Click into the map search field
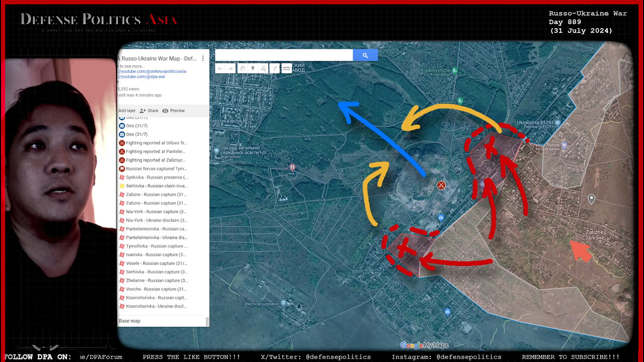This screenshot has width=644, height=362. coord(284,55)
